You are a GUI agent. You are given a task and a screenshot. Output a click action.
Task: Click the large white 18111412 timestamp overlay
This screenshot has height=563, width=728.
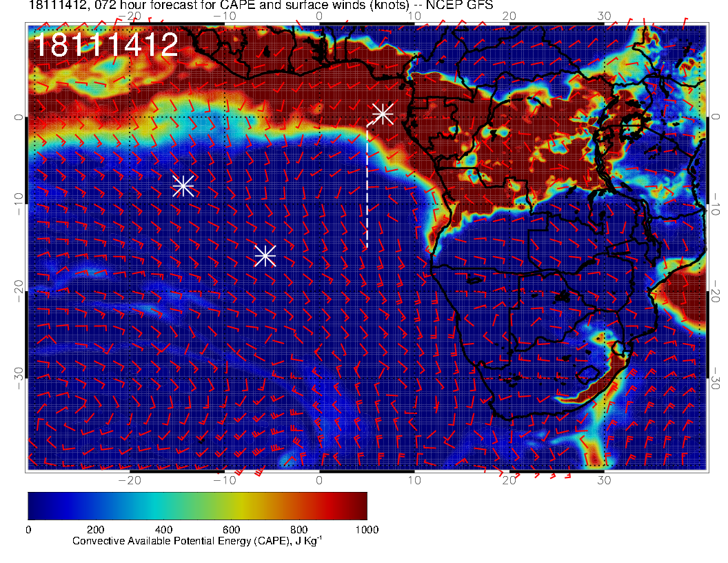click(106, 45)
